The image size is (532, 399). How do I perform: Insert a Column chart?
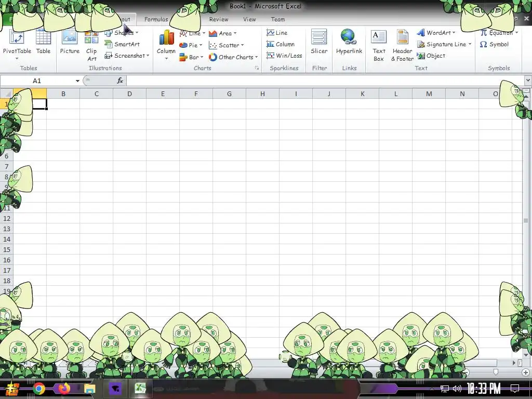[x=166, y=45]
